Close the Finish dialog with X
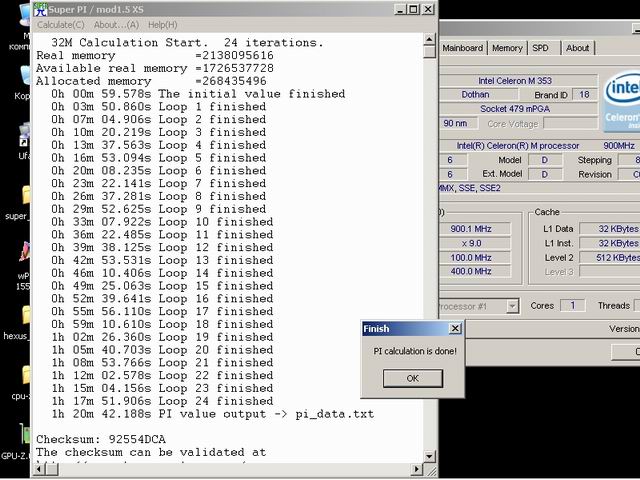This screenshot has height=480, width=640. (x=455, y=329)
